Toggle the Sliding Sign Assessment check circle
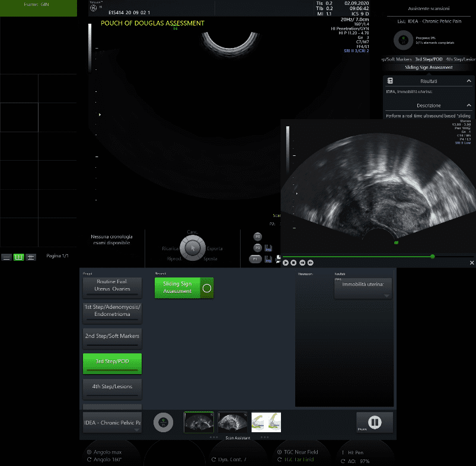Screen dimensions: 476x466 [x=207, y=288]
